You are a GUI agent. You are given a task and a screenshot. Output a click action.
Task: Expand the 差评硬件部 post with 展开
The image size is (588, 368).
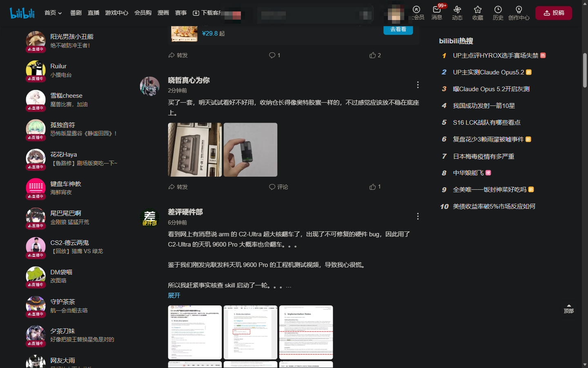(x=174, y=295)
